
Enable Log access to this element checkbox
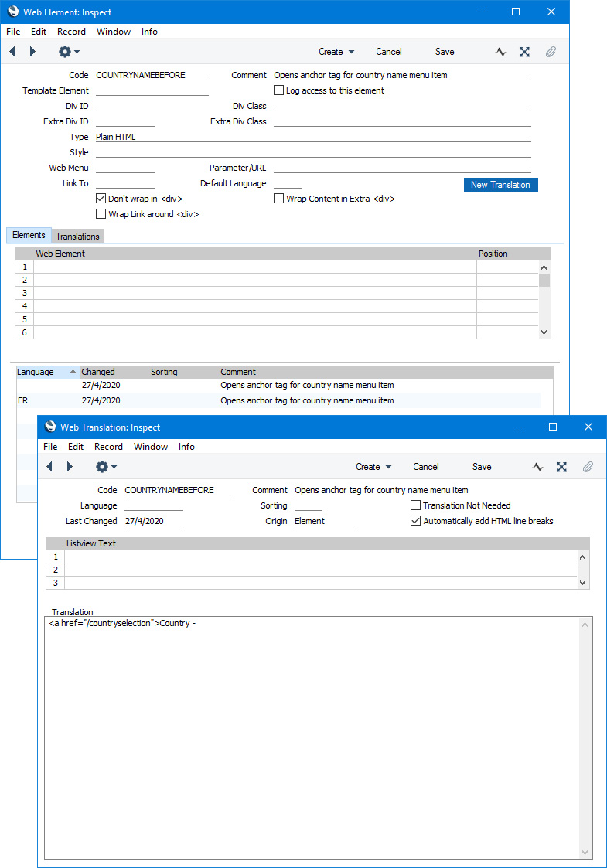coord(280,90)
